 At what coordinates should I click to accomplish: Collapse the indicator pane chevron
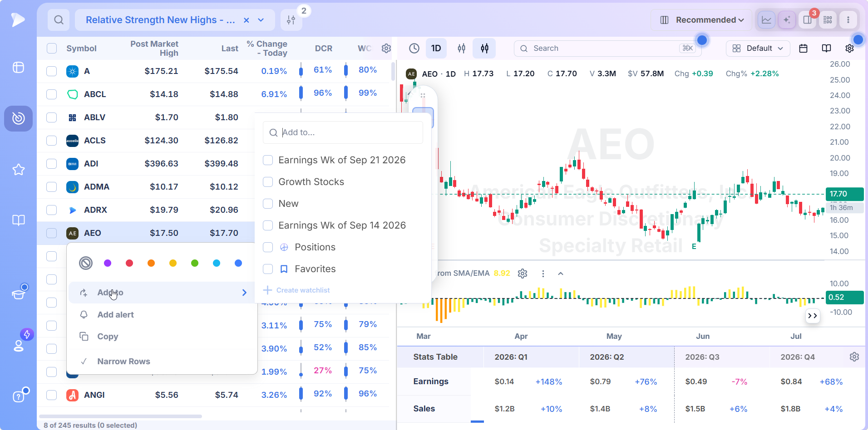[x=561, y=274]
